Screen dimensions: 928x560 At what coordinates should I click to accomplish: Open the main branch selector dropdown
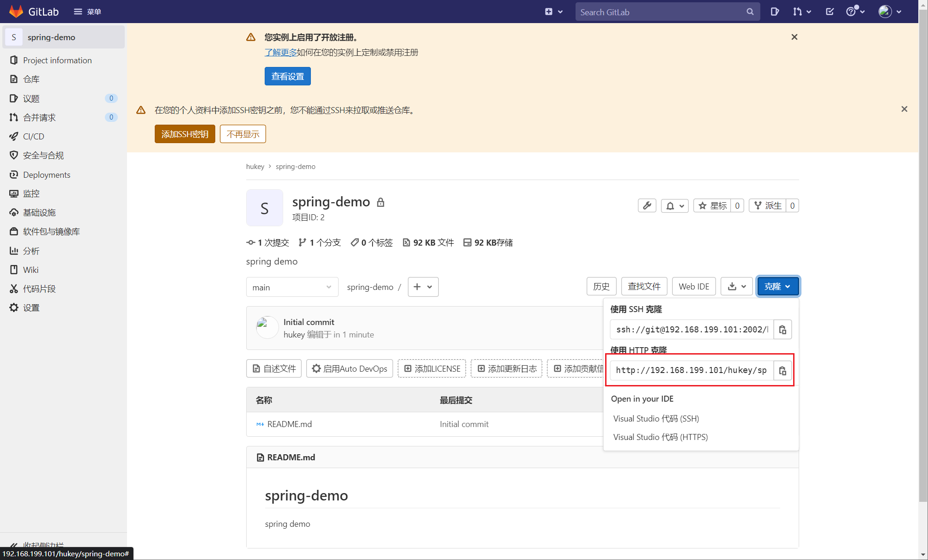click(292, 287)
